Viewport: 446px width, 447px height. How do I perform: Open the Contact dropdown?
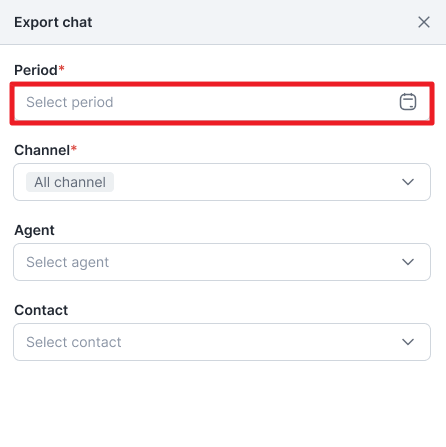pos(222,342)
